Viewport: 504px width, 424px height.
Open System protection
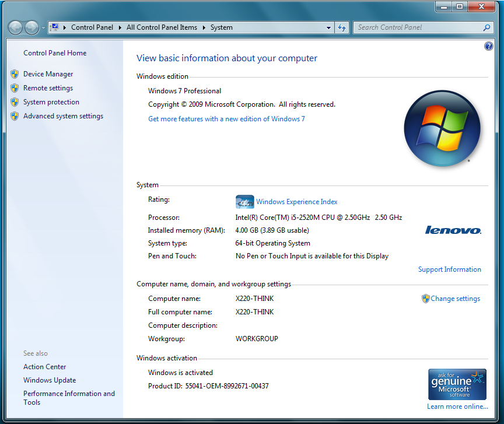click(51, 102)
